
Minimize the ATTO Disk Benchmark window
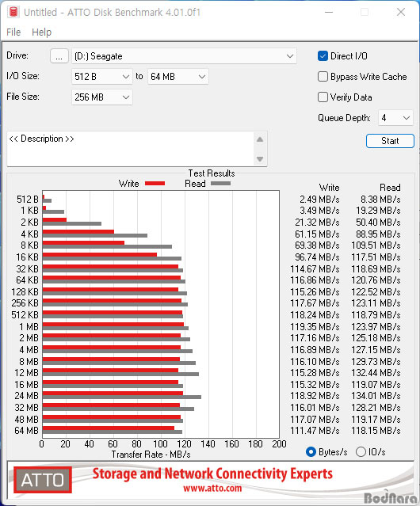329,12
